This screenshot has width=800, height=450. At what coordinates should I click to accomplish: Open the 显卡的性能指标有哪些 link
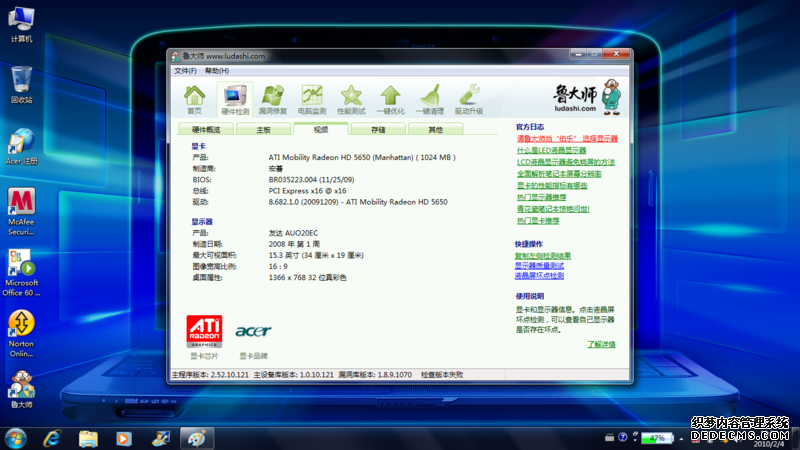[x=552, y=186]
